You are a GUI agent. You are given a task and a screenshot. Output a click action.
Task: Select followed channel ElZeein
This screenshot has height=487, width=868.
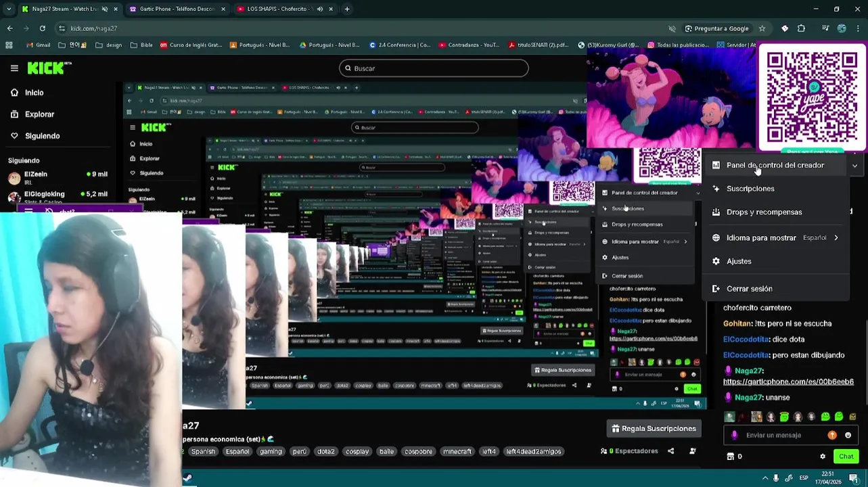coord(58,178)
